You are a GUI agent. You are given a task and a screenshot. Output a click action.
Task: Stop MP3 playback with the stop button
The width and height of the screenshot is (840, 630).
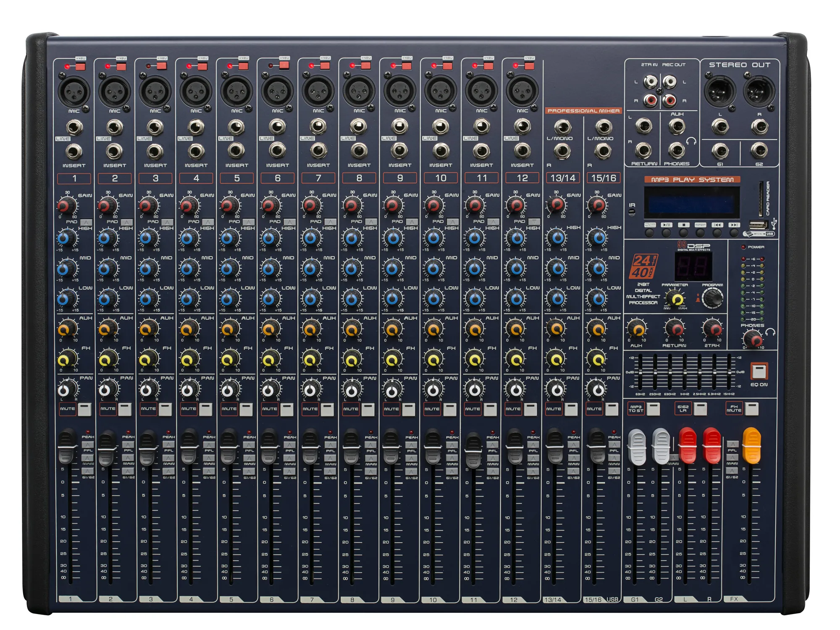click(x=684, y=232)
